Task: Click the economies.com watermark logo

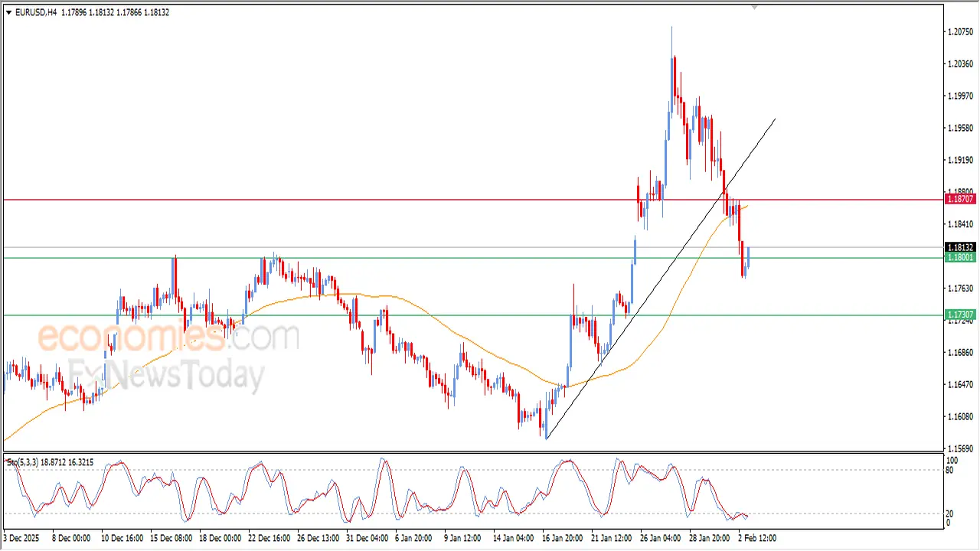Action: click(168, 337)
